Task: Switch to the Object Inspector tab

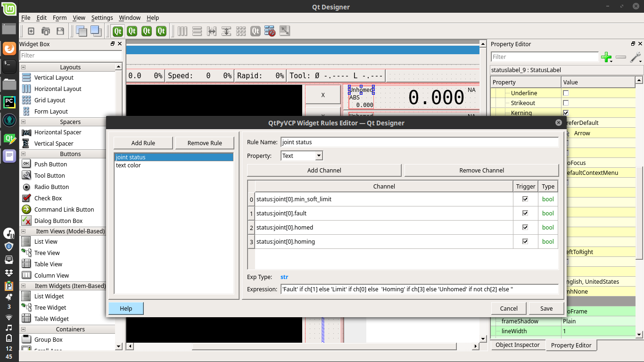Action: click(518, 345)
